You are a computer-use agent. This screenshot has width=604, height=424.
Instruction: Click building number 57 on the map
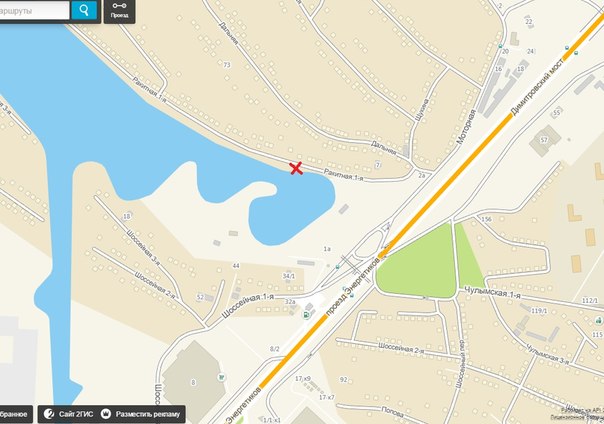pyautogui.click(x=544, y=140)
